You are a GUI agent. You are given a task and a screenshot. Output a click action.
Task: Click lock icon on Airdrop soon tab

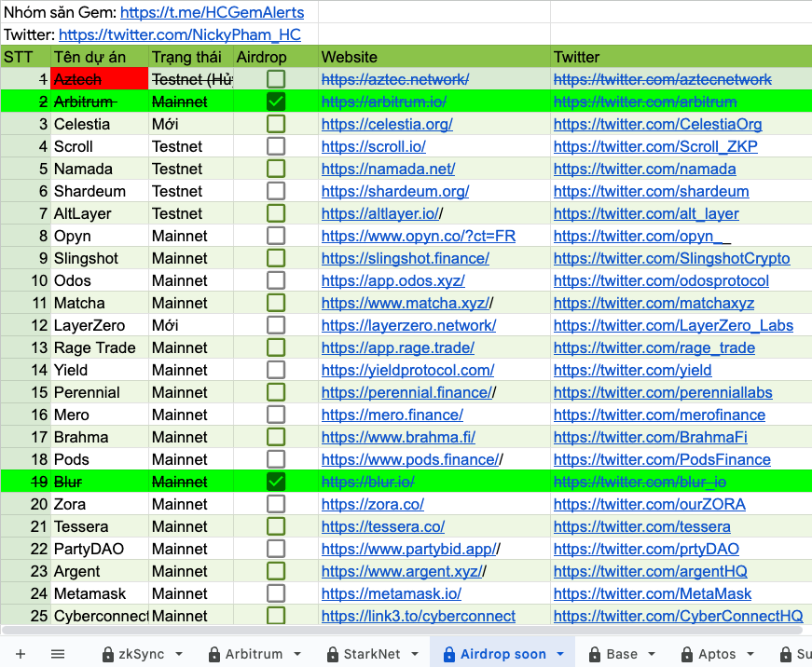coord(449,655)
